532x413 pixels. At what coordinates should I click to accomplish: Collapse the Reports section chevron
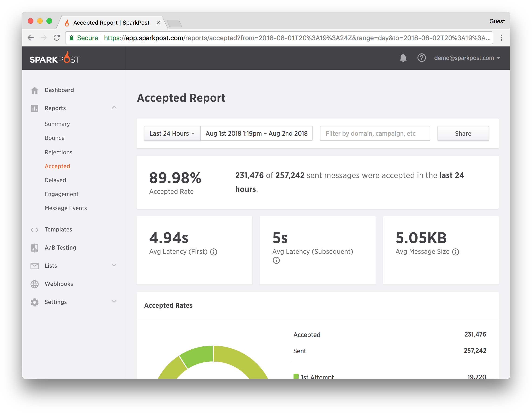click(114, 108)
